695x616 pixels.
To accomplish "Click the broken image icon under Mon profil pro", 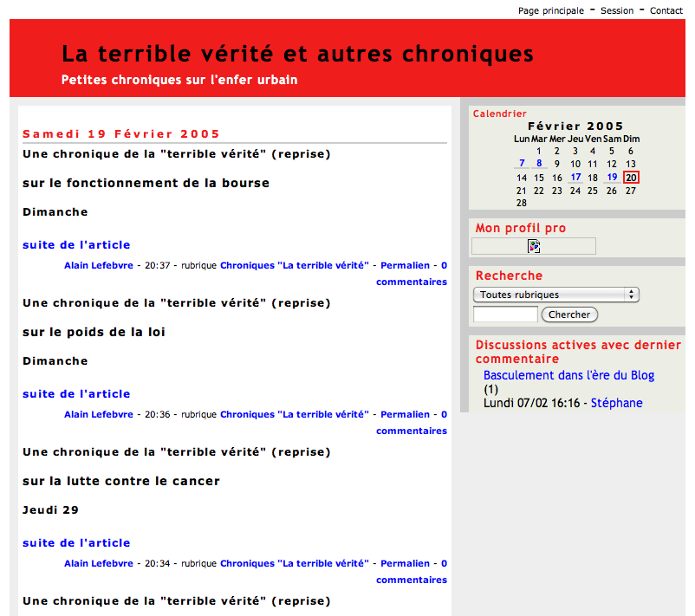I will click(x=534, y=246).
